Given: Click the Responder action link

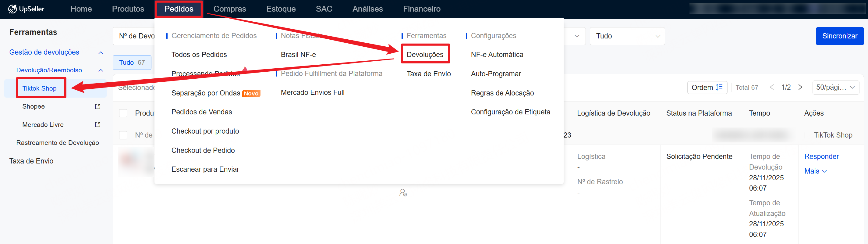Looking at the screenshot, I should click(x=821, y=156).
